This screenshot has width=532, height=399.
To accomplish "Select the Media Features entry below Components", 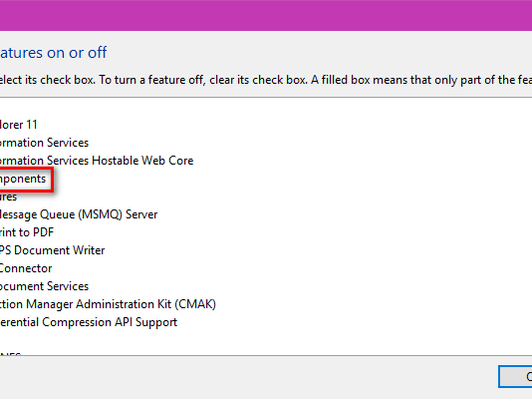I will (x=8, y=197).
